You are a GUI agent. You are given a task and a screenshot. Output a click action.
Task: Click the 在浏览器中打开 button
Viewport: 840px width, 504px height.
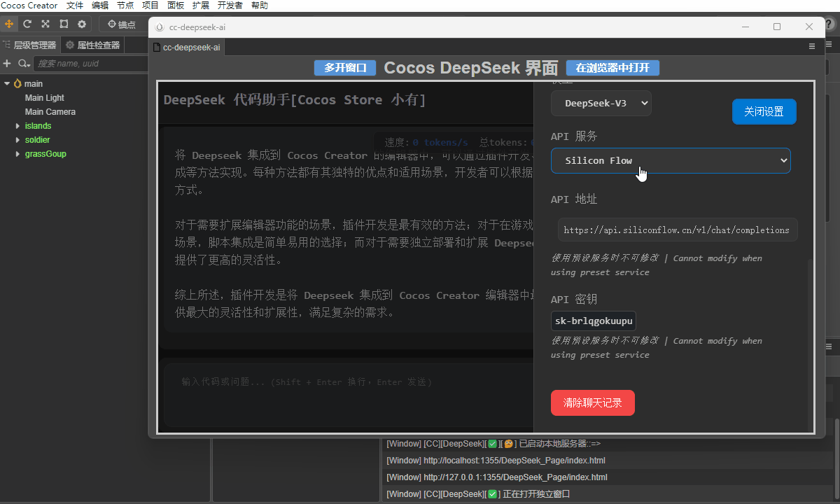tap(612, 68)
